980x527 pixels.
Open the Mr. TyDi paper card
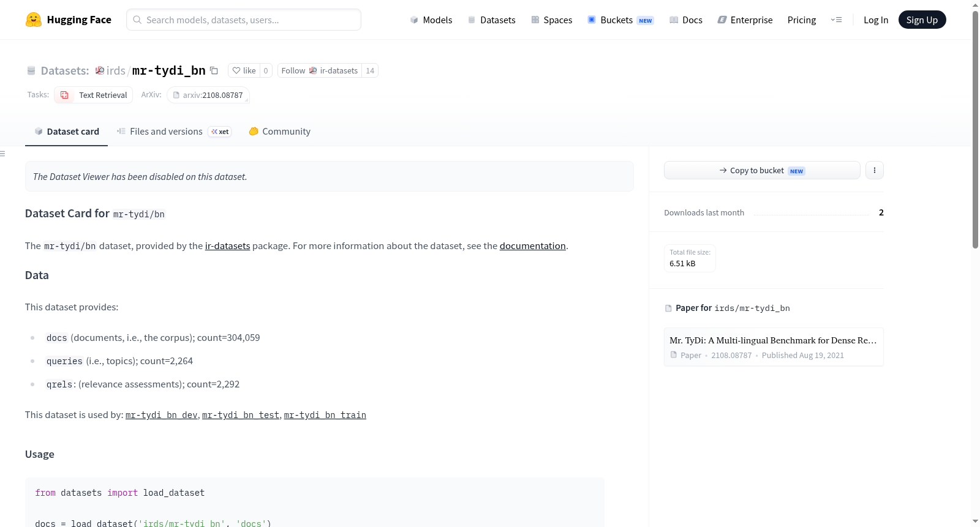pyautogui.click(x=774, y=347)
